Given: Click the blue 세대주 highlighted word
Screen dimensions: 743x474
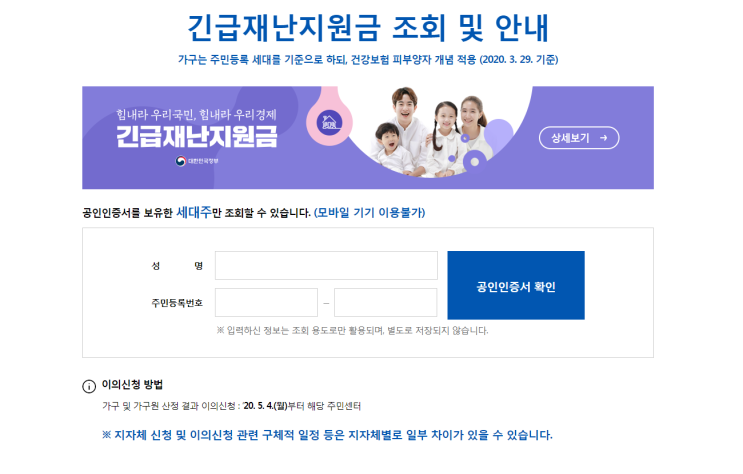Looking at the screenshot, I should pos(194,212).
